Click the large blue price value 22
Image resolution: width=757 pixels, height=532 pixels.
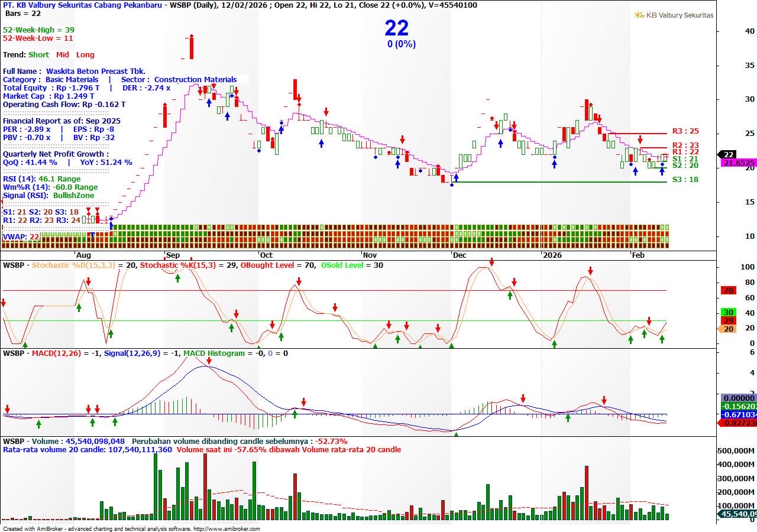[397, 28]
